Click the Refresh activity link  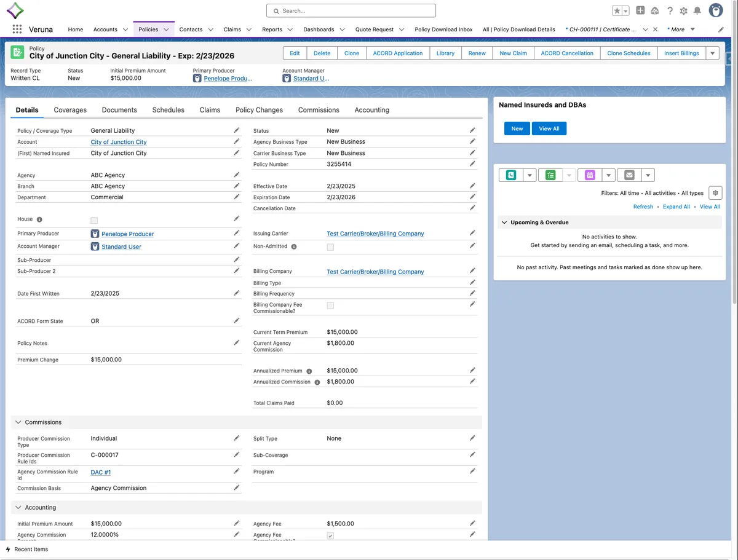(x=643, y=207)
